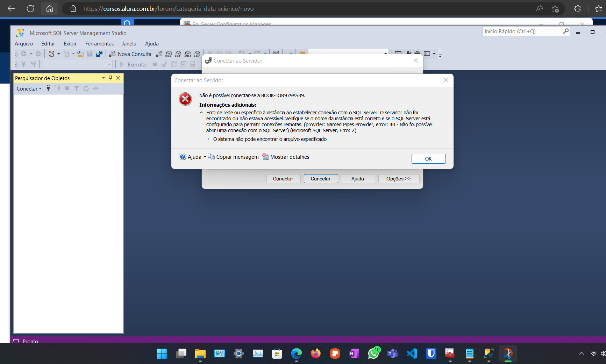Expand the toolbar overflow options arrow
Image resolution: width=606 pixels, height=364 pixels.
click(x=440, y=55)
